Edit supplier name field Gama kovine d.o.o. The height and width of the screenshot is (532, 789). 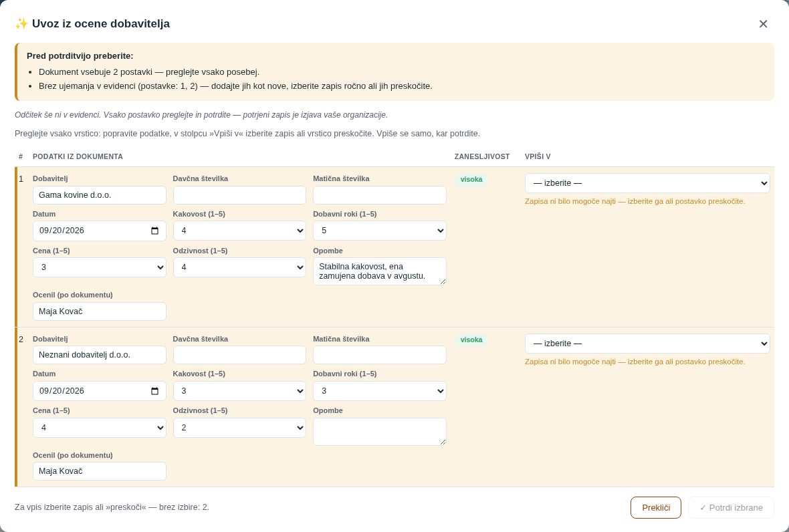(99, 195)
